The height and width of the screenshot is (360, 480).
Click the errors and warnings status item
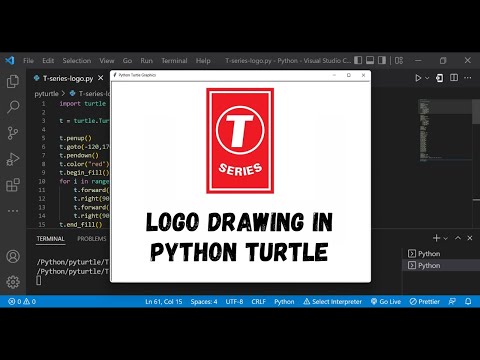pyautogui.click(x=22, y=302)
